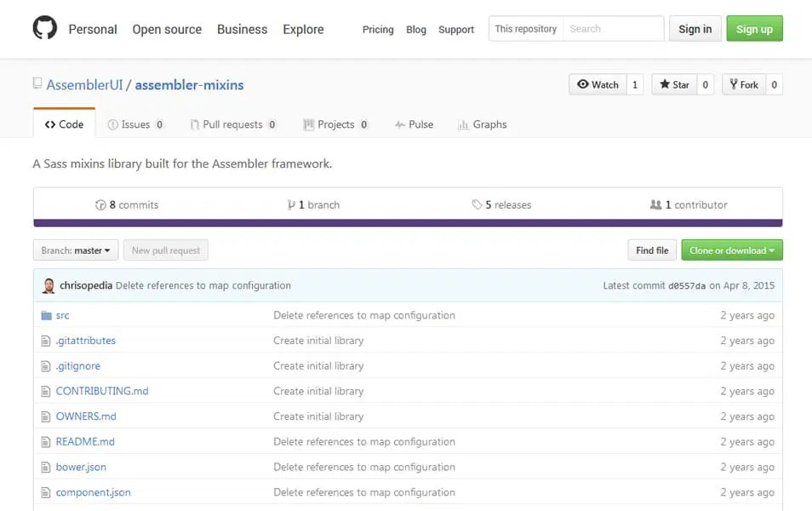Screen dimensions: 812x511
Task: Select the tag icon beside 5 releases
Action: pyautogui.click(x=477, y=204)
